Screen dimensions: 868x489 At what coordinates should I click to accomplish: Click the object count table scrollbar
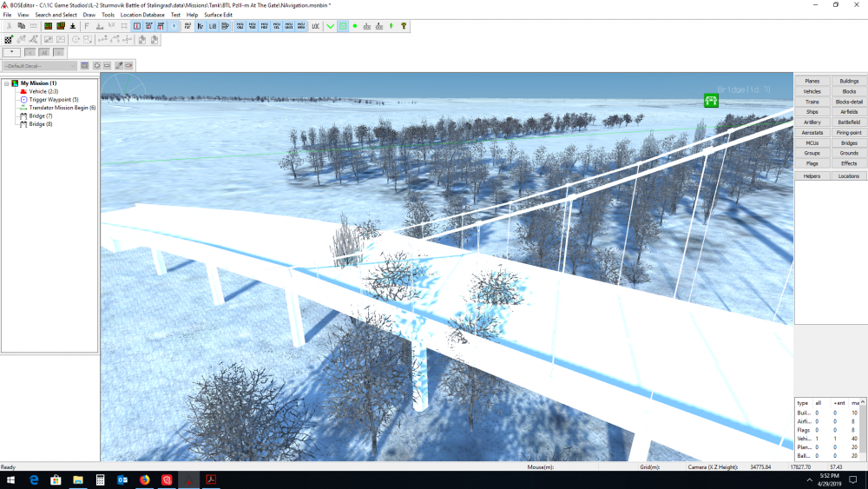(x=863, y=429)
